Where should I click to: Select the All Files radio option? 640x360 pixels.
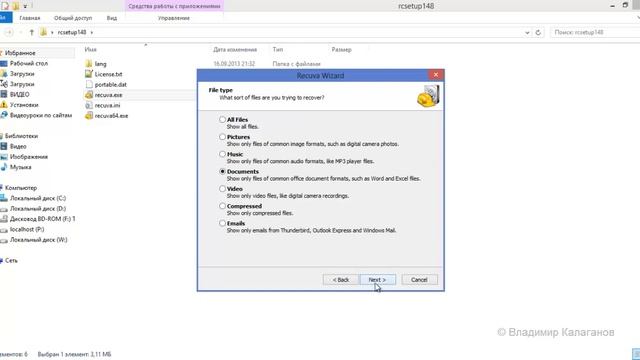coord(222,120)
